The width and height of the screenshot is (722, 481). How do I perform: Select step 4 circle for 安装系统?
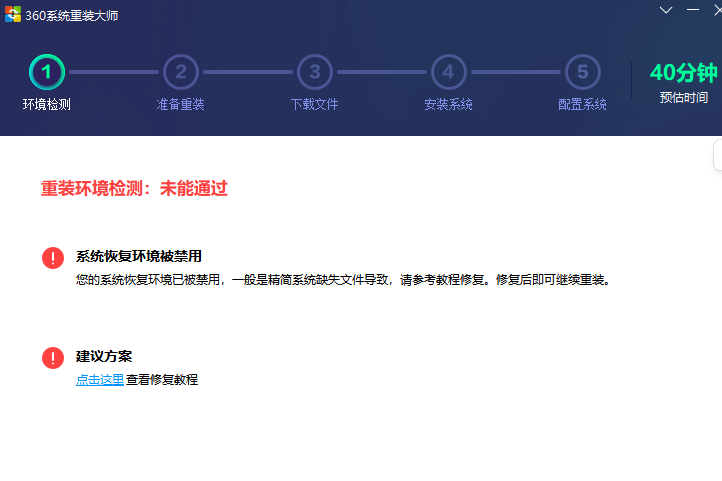pos(448,72)
